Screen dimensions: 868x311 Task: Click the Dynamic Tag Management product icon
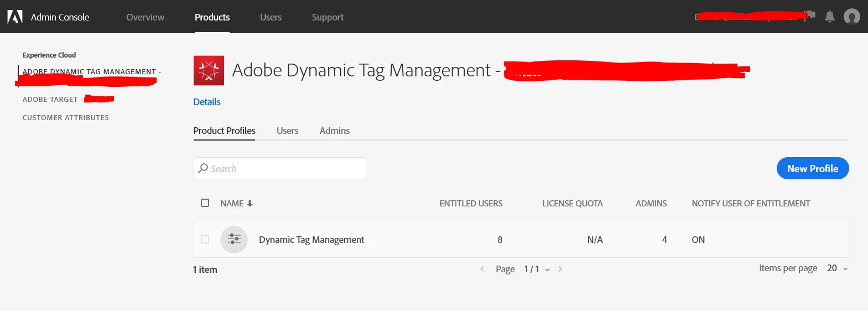pyautogui.click(x=209, y=70)
